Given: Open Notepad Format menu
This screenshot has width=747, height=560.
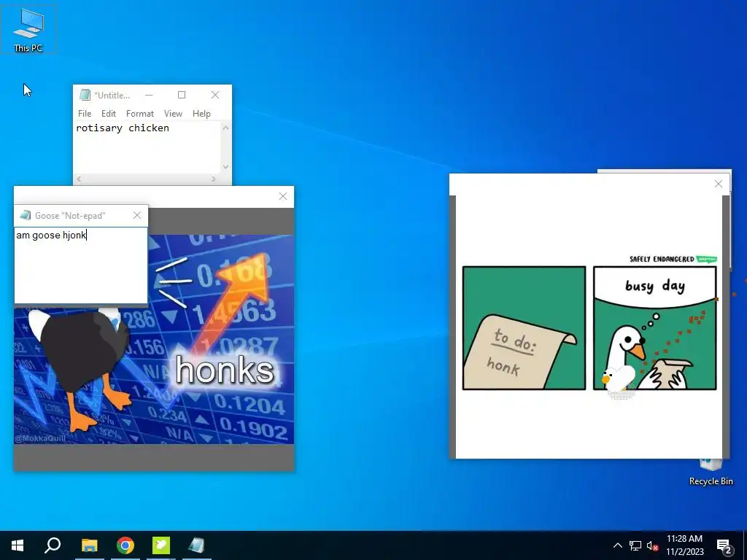Looking at the screenshot, I should tap(139, 113).
